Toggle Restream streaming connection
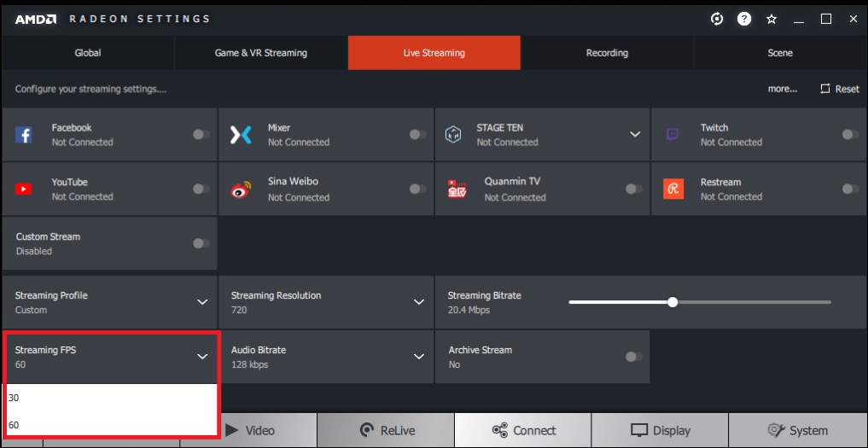868x448 pixels. point(850,189)
